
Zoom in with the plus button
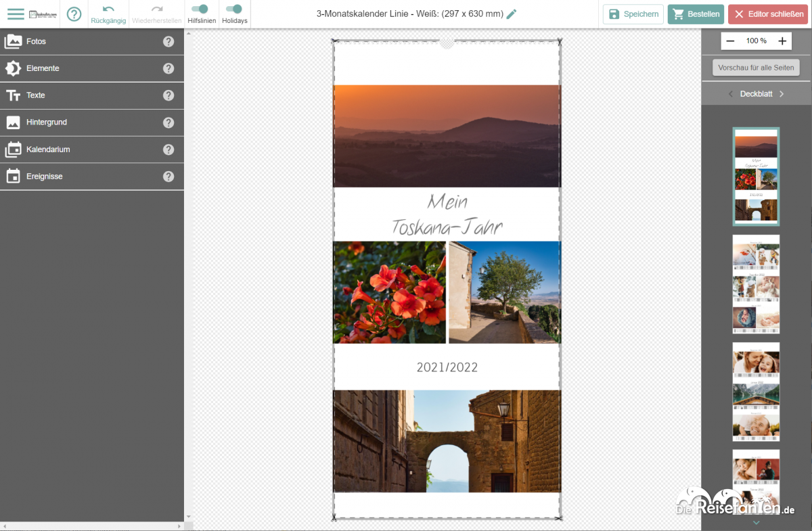(782, 41)
